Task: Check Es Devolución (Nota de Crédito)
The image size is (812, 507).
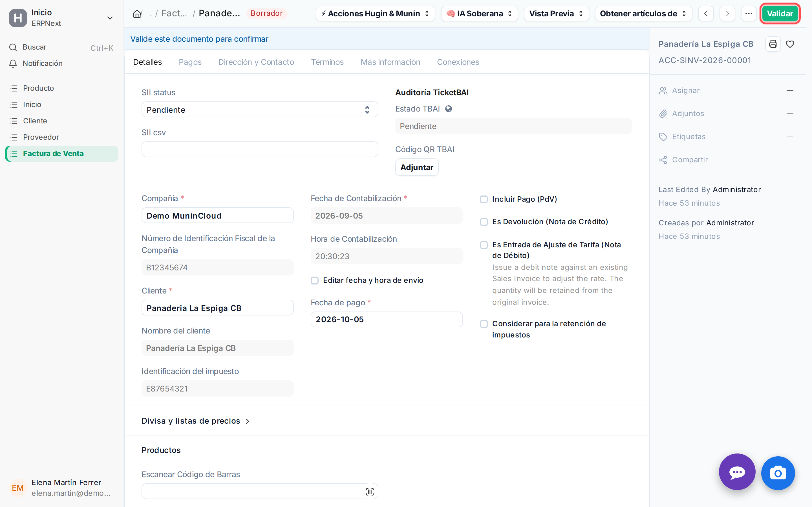Action: (484, 222)
